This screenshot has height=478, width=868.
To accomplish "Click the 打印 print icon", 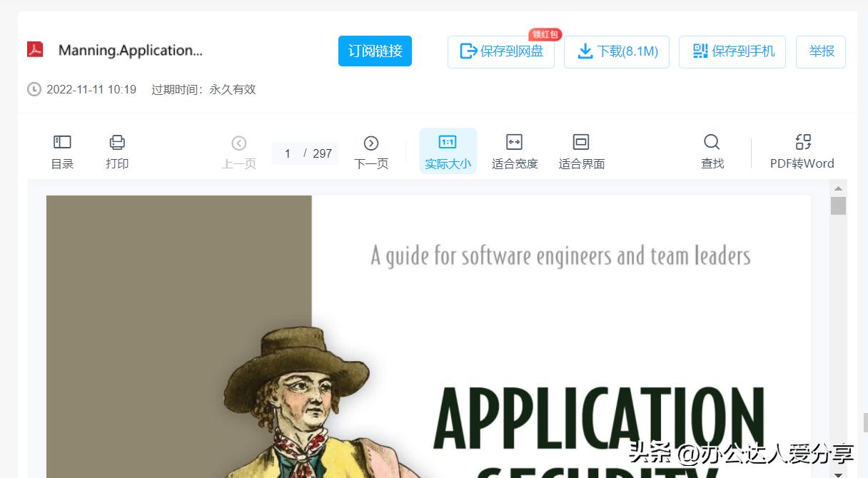I will pos(116,151).
